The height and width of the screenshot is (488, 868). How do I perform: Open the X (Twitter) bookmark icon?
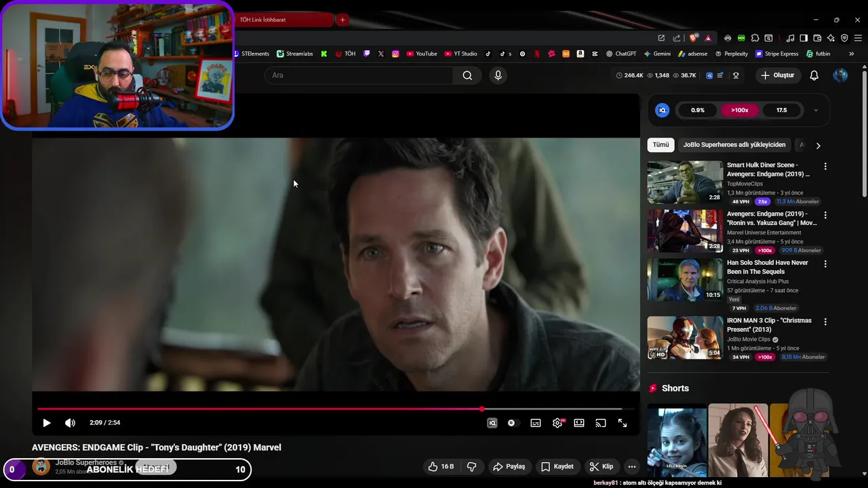tap(381, 54)
